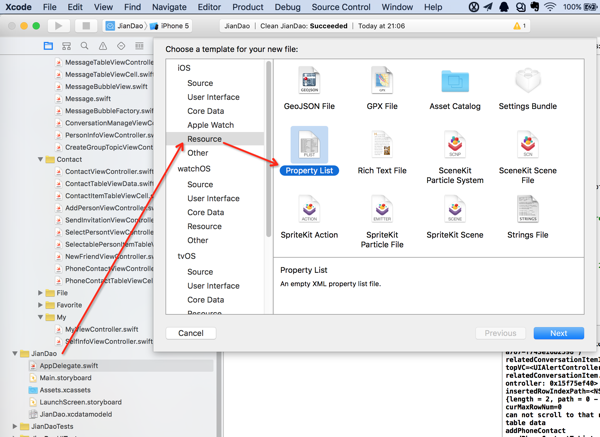Open JianDao.xcdatamodeld file

point(76,414)
